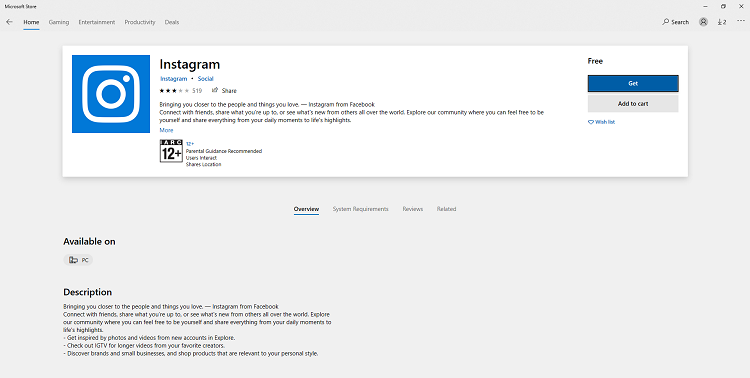Viewport: 750px width, 378px height.
Task: Select the Overview tab
Action: click(x=306, y=209)
